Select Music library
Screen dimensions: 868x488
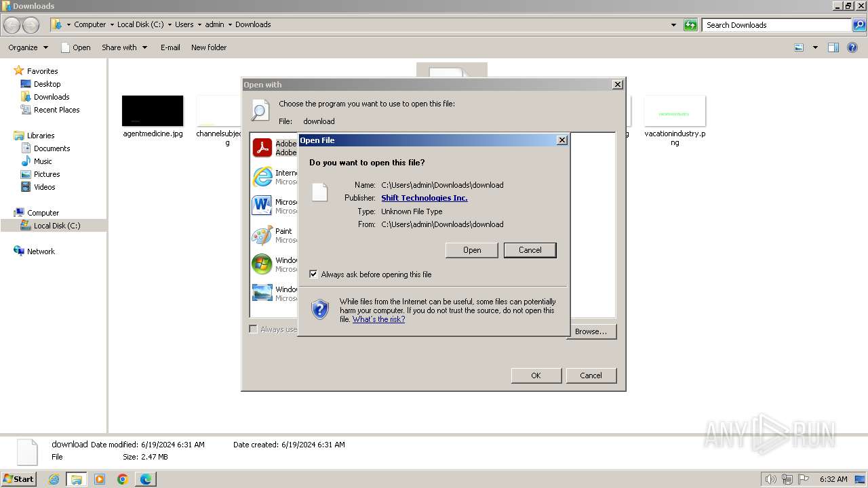pyautogui.click(x=43, y=161)
